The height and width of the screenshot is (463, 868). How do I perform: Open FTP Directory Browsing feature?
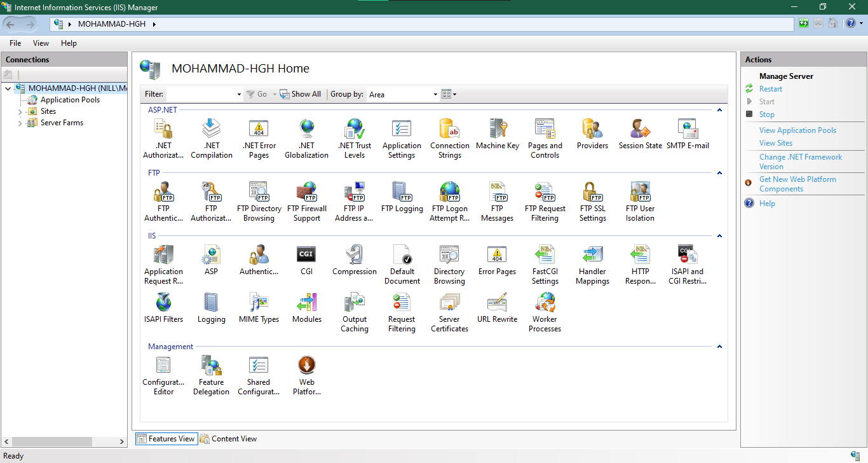click(x=259, y=202)
